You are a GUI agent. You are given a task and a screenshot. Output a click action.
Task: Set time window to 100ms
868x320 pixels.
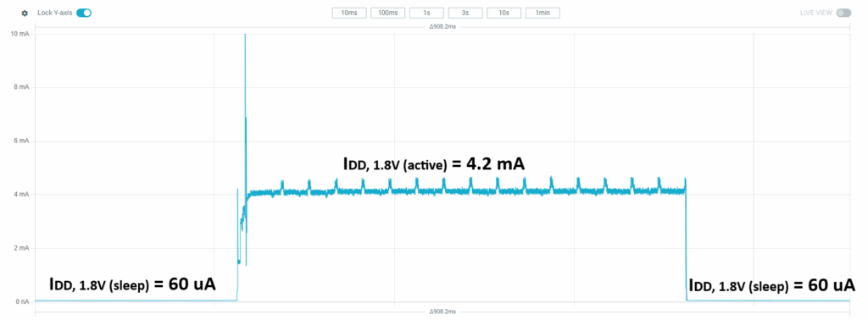click(x=388, y=13)
